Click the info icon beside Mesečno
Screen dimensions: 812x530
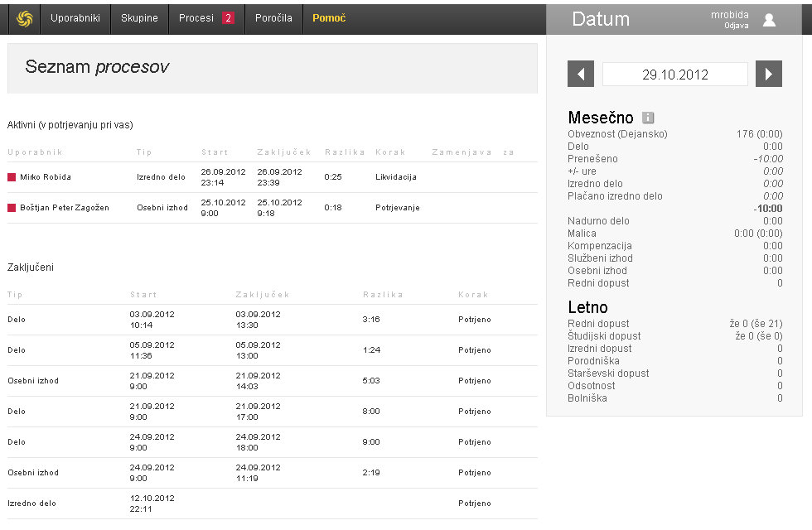pyautogui.click(x=648, y=118)
